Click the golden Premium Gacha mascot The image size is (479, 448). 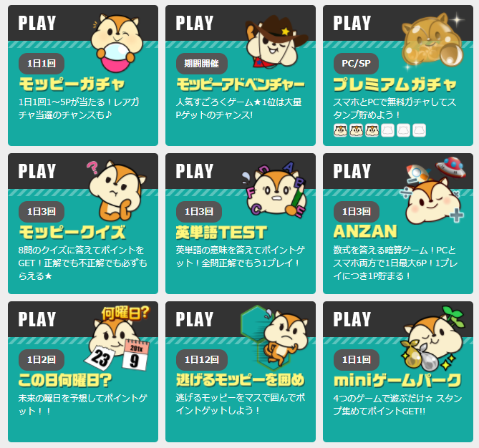(x=432, y=40)
